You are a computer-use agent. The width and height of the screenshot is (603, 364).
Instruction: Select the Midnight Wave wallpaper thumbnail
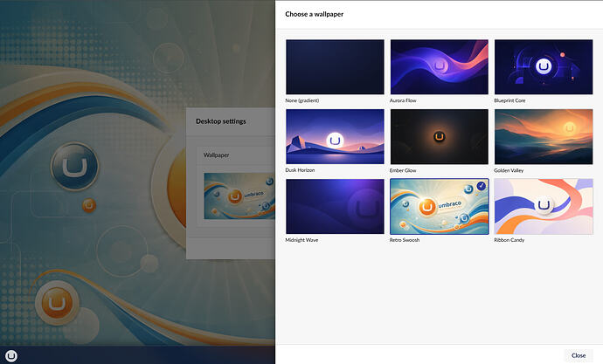click(x=335, y=206)
